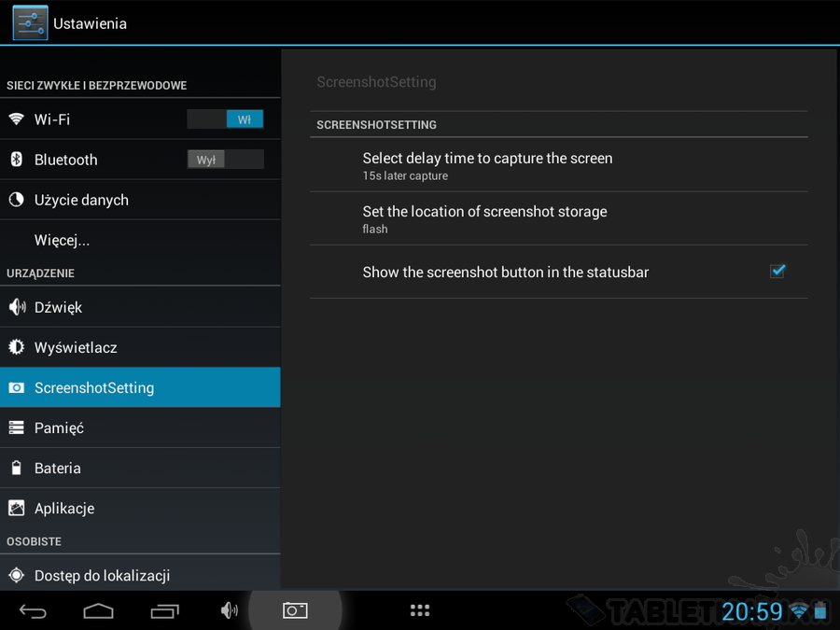840x630 pixels.
Task: Select Wyświetlacz display settings
Action: [76, 347]
